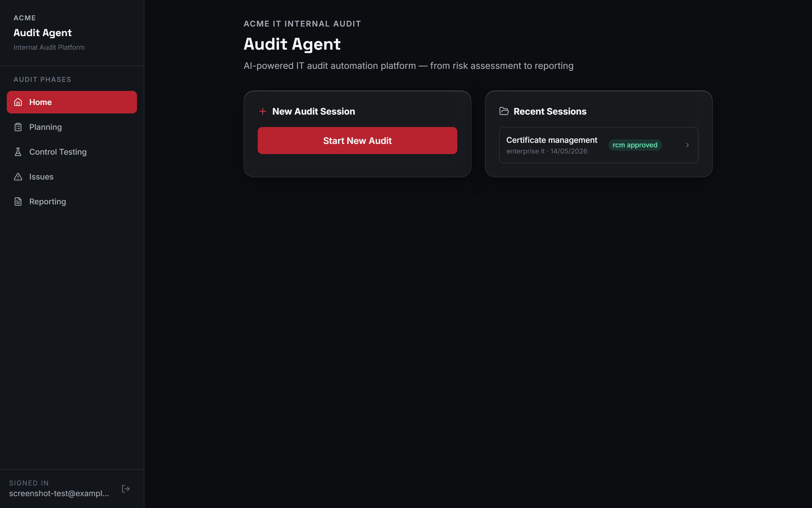Go to the Home phase
The width and height of the screenshot is (812, 508).
click(72, 102)
